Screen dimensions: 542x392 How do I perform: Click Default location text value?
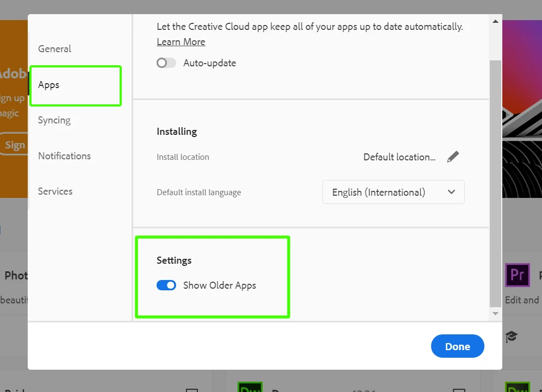(399, 157)
